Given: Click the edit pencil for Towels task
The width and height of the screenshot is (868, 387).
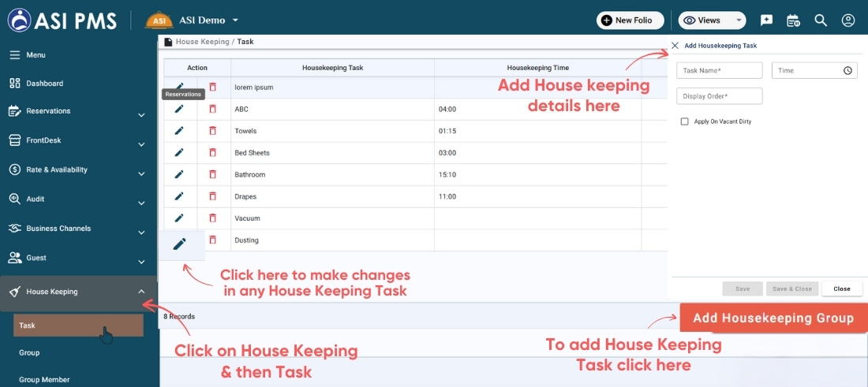Looking at the screenshot, I should pyautogui.click(x=179, y=131).
